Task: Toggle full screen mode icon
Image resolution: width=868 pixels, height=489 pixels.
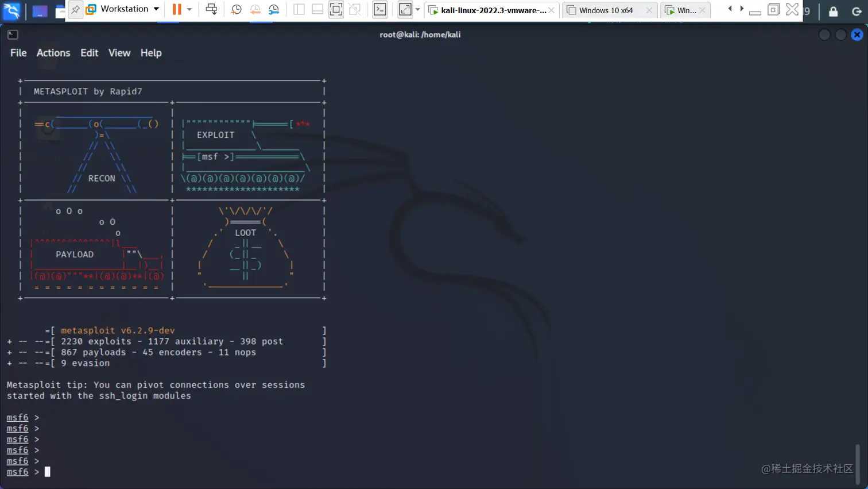Action: [336, 9]
